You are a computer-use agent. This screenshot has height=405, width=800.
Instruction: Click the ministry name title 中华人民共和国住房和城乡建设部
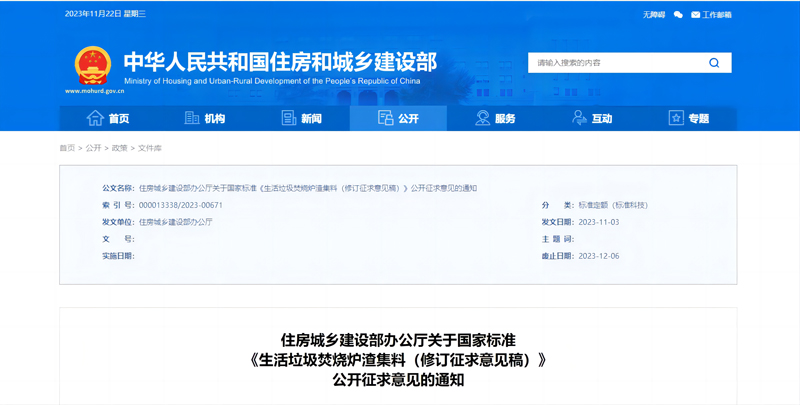(280, 62)
